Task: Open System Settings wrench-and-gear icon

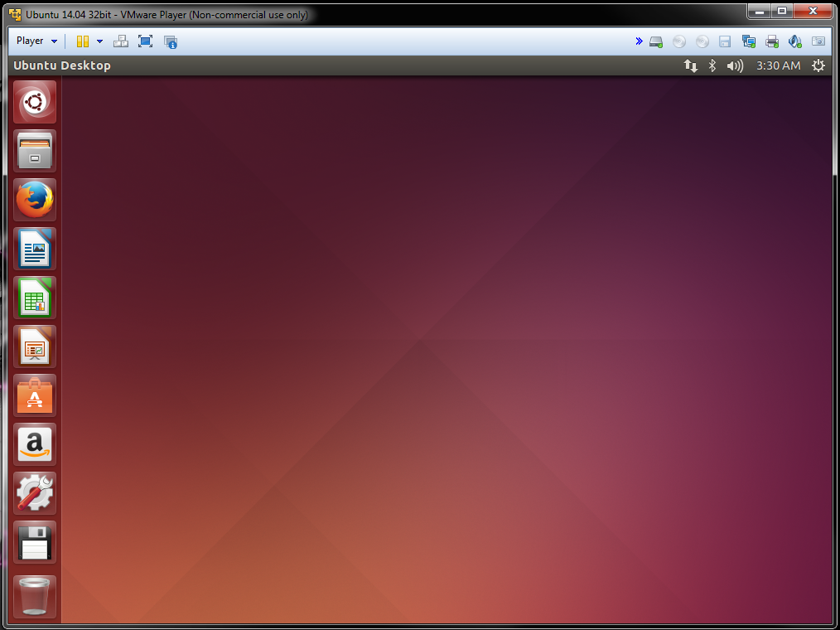Action: (x=35, y=492)
